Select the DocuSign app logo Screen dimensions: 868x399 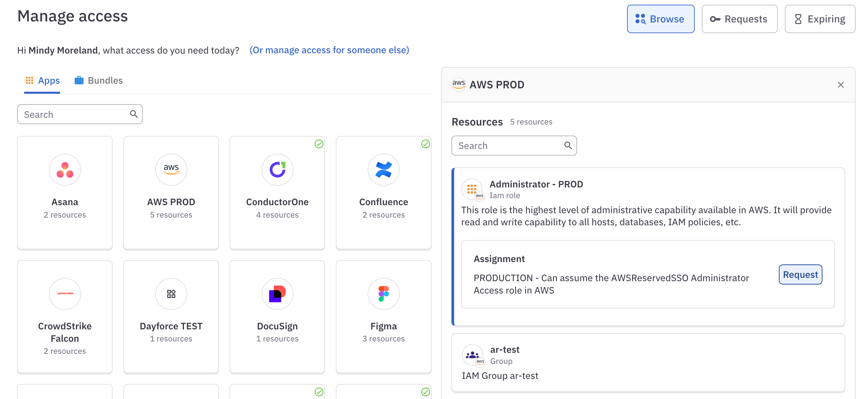[277, 294]
